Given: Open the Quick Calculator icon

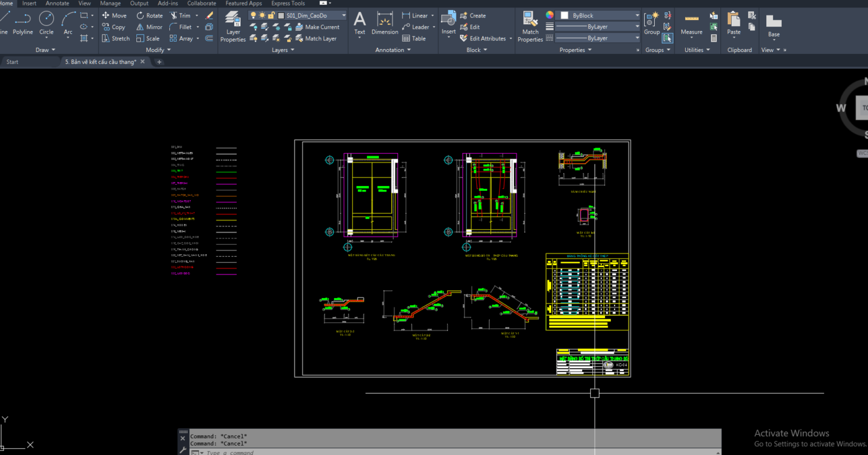Looking at the screenshot, I should [714, 38].
